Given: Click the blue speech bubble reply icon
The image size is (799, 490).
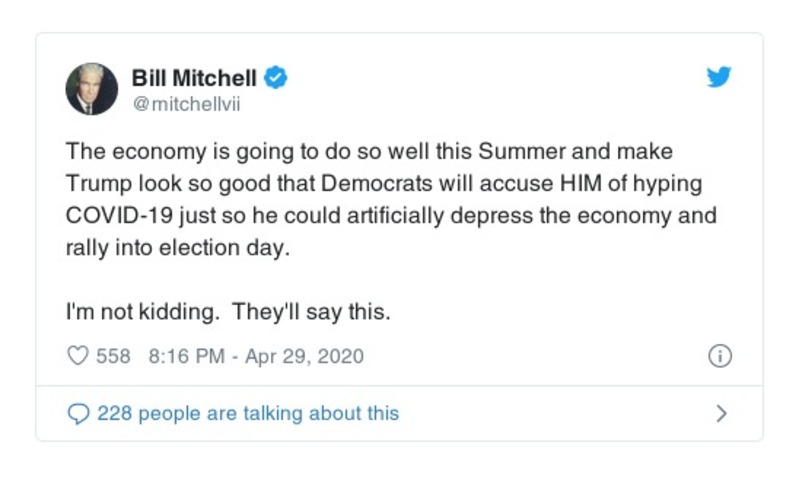Looking at the screenshot, I should point(77,413).
